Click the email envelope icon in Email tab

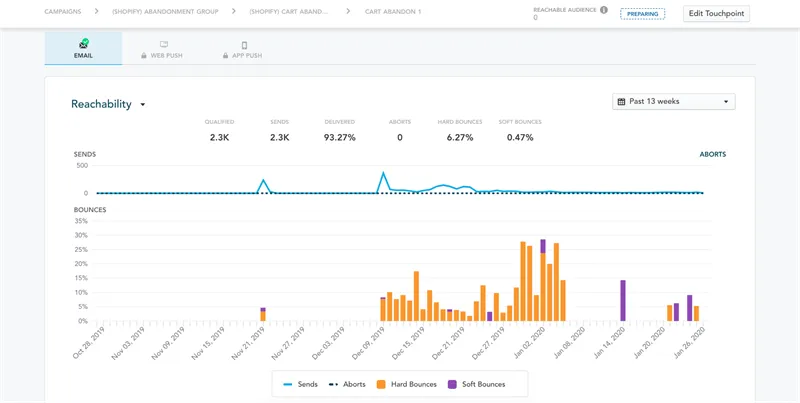point(84,44)
